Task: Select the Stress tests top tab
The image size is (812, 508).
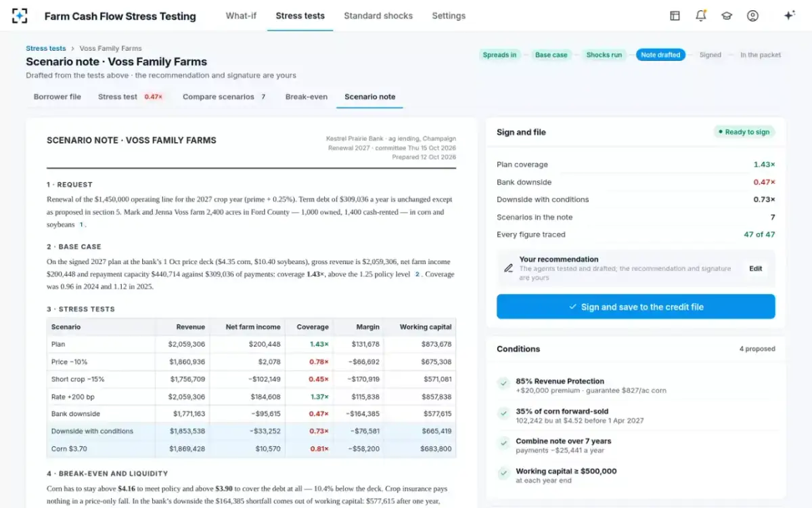Action: point(300,16)
